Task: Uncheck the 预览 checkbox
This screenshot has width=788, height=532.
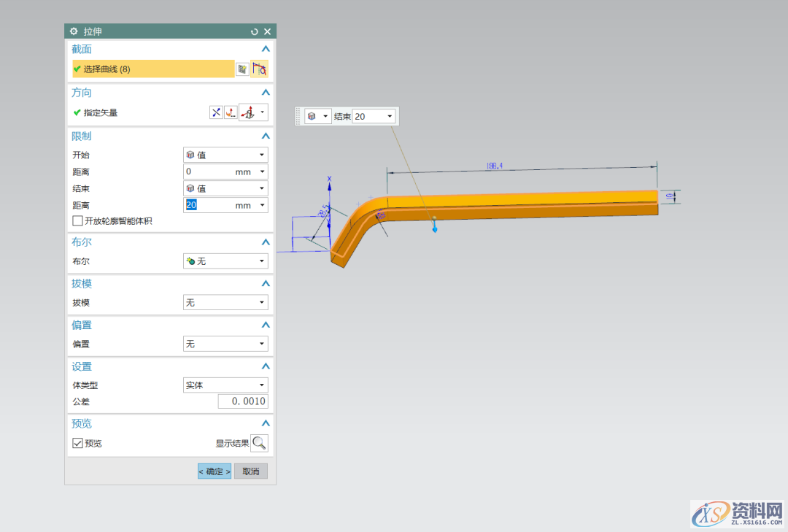Action: click(77, 443)
